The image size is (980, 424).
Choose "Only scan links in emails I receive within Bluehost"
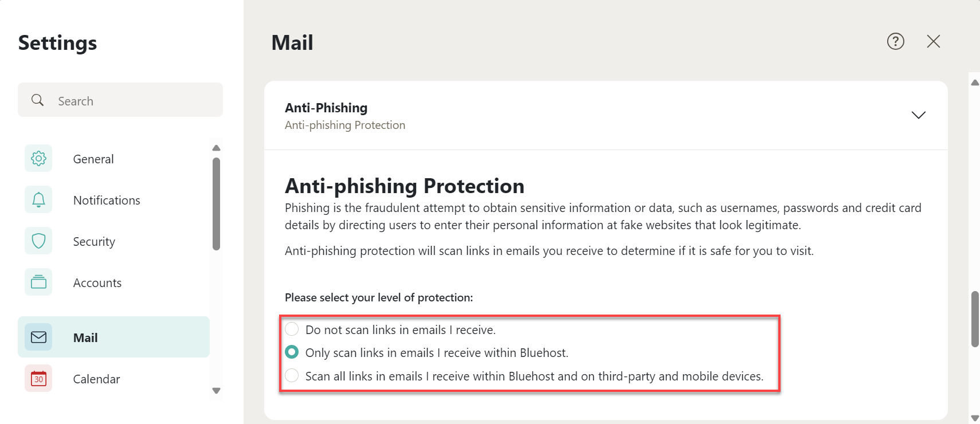coord(292,352)
